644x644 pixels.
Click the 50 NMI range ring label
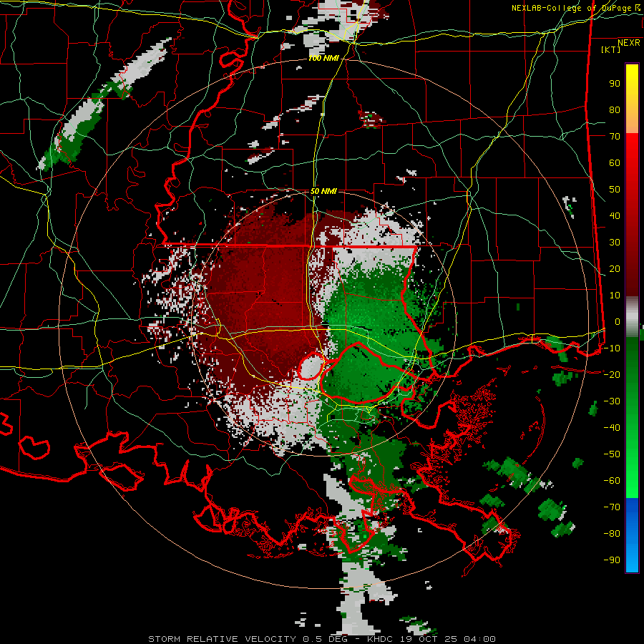(x=323, y=191)
